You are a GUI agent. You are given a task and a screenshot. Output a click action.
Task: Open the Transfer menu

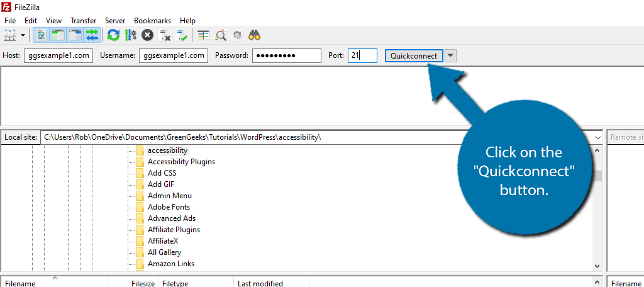83,21
